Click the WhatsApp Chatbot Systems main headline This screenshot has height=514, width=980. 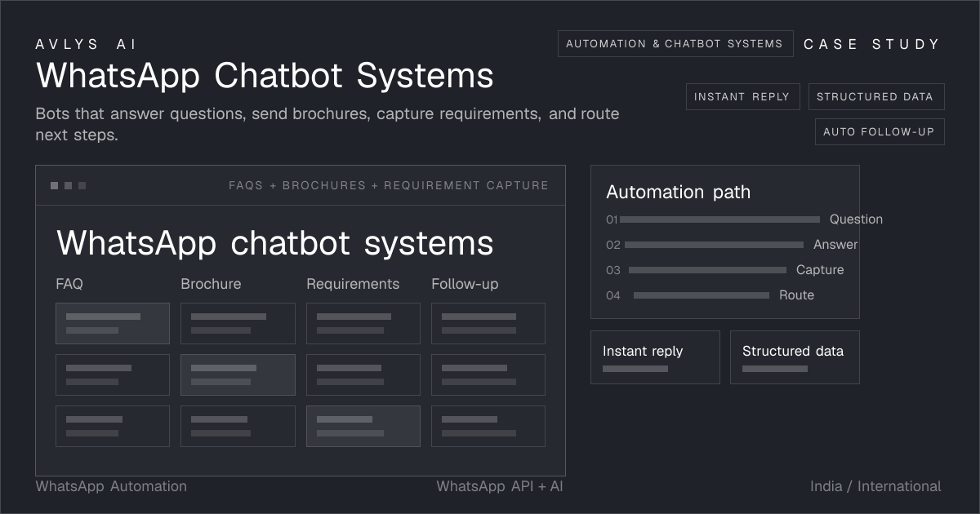coord(265,76)
